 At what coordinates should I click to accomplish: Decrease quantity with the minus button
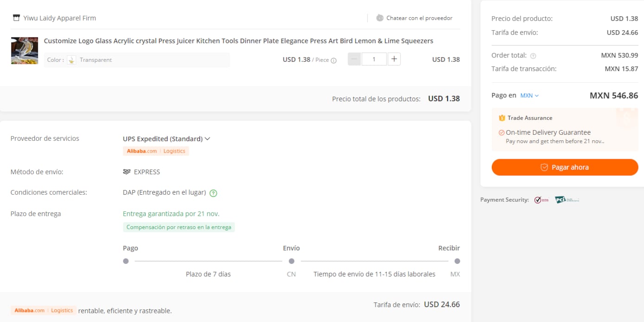tap(354, 59)
